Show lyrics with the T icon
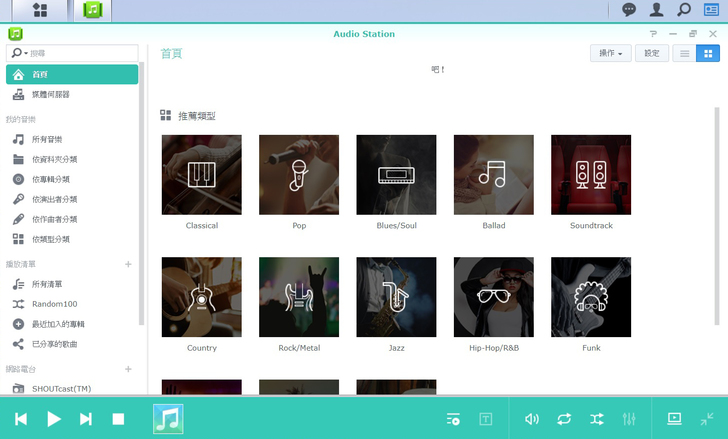The width and height of the screenshot is (728, 439). click(x=486, y=419)
